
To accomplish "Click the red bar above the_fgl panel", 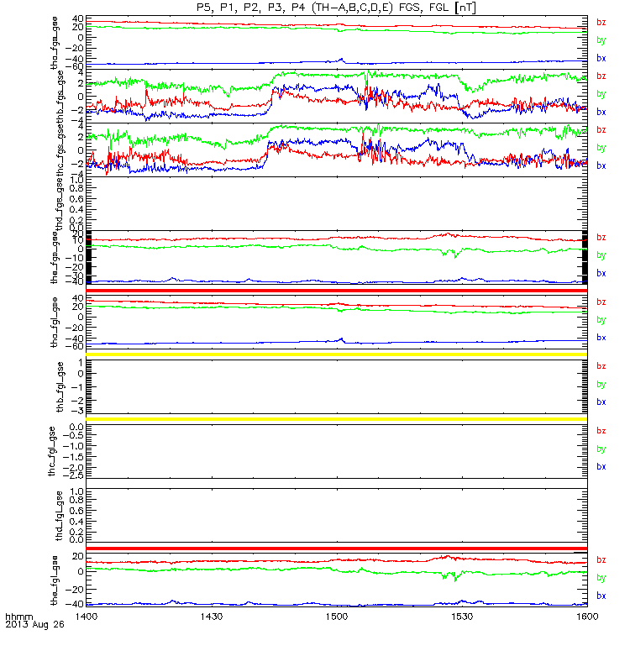I will pos(337,549).
